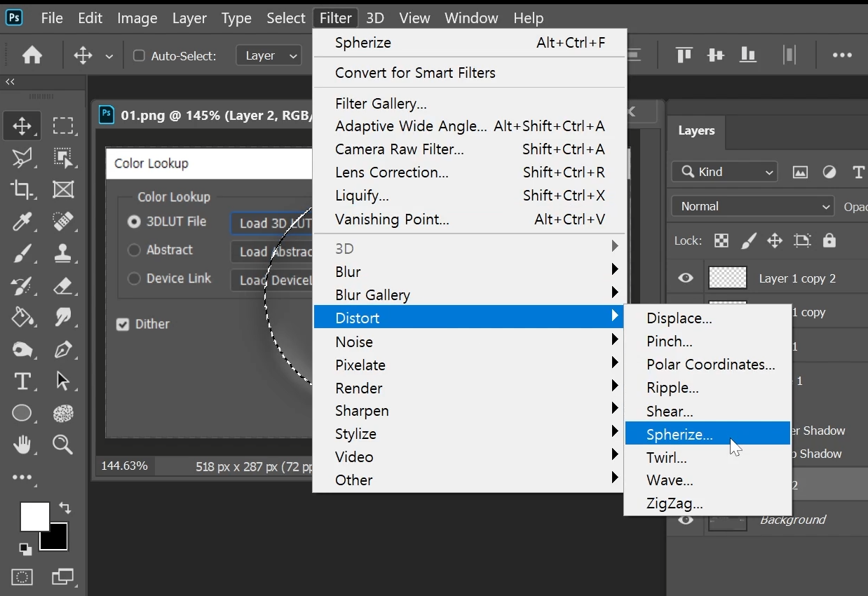Open the Load 3D LUT dropdown
868x596 pixels.
272,223
